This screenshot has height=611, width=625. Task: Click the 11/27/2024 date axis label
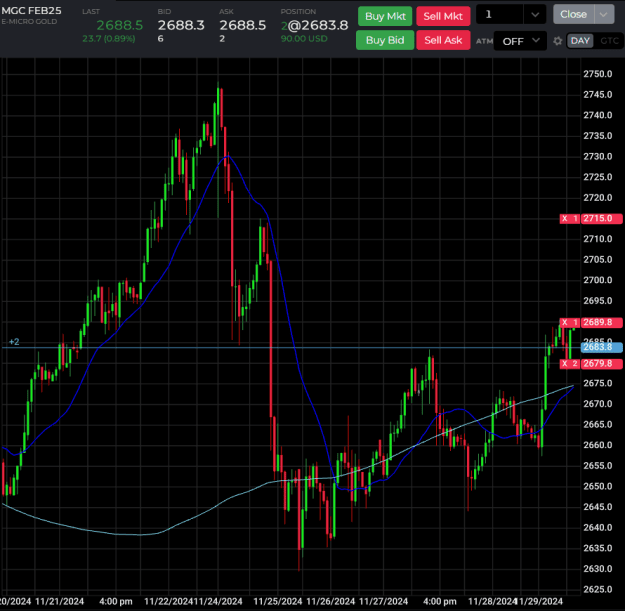click(383, 601)
